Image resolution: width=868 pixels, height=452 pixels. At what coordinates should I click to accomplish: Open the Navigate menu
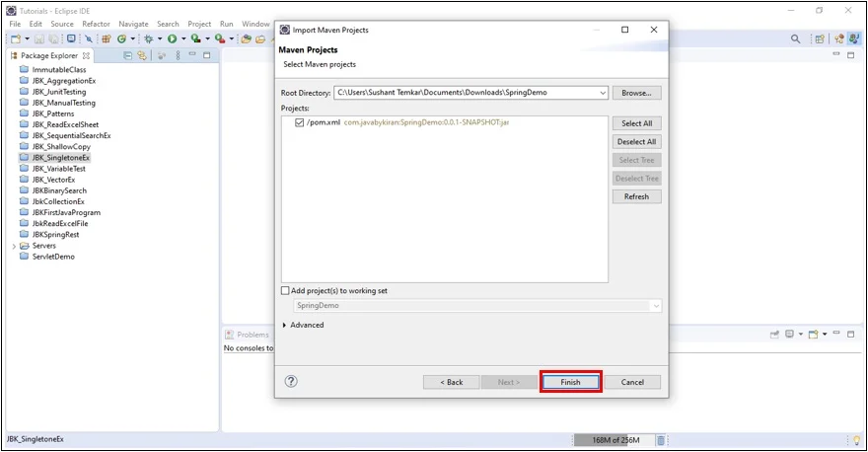click(133, 24)
